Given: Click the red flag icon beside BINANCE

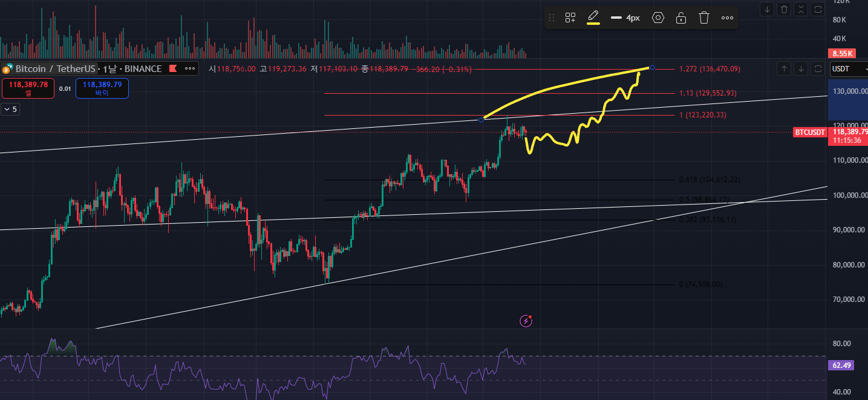Looking at the screenshot, I should pyautogui.click(x=173, y=68).
